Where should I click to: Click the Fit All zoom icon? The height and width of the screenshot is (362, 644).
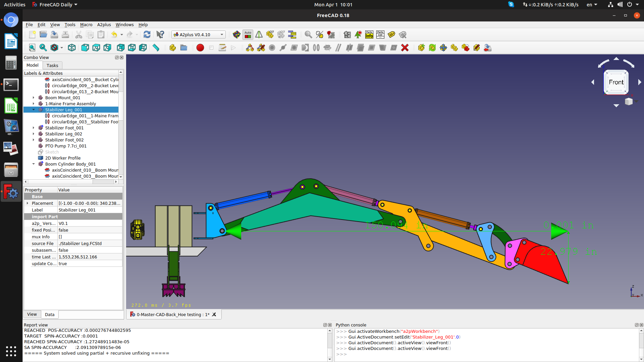pyautogui.click(x=32, y=48)
